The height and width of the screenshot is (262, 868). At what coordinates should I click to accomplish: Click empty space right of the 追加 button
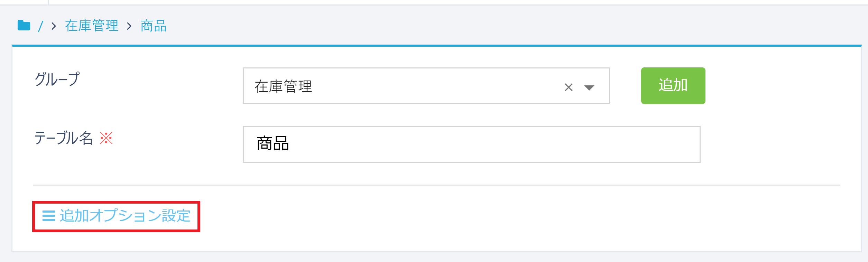[778, 86]
